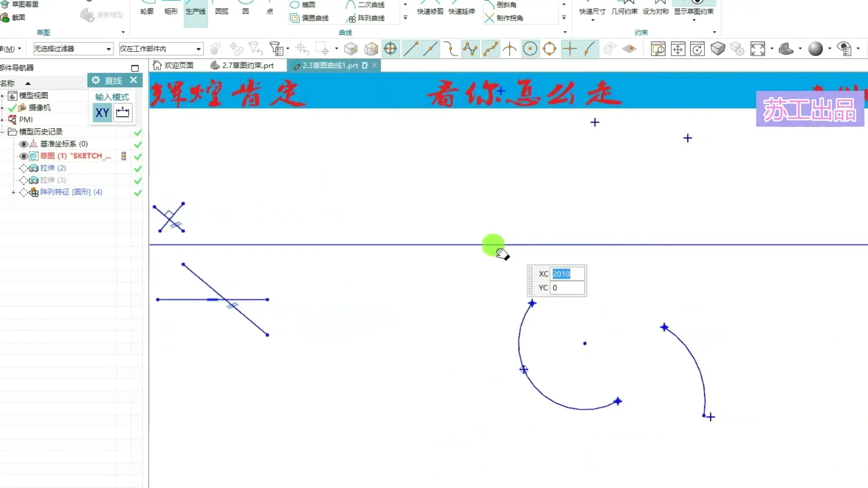Screen dimensions: 868x488
Task: Toggle quadrant point snap icon
Action: (549, 49)
